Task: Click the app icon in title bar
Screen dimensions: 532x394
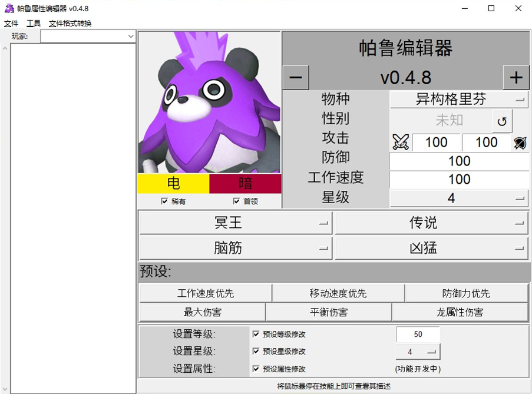Action: pyautogui.click(x=9, y=8)
